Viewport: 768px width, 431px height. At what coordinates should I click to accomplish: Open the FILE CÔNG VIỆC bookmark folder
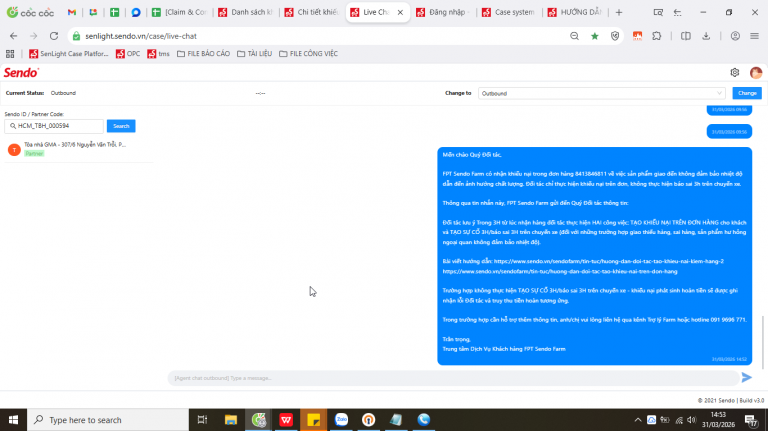(x=308, y=54)
